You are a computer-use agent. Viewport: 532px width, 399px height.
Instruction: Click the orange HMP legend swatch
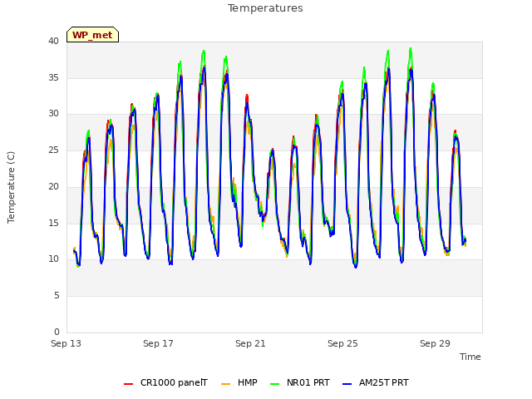click(x=225, y=384)
